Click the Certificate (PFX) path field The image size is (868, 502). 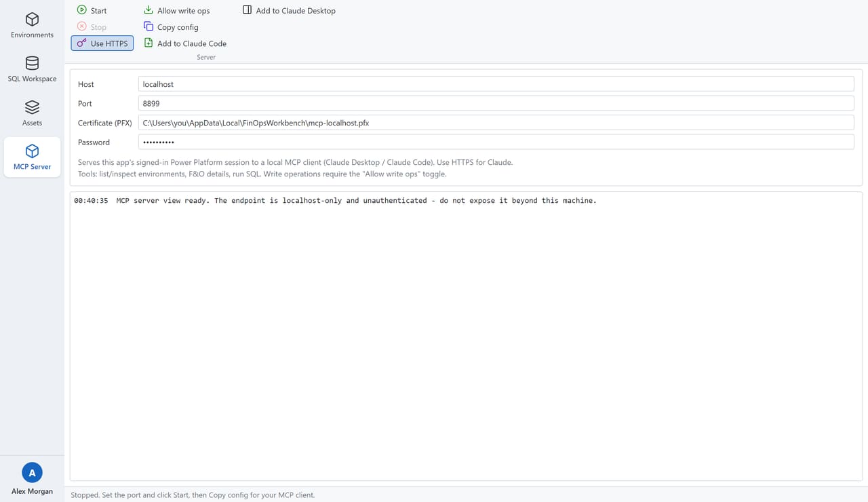tap(496, 123)
